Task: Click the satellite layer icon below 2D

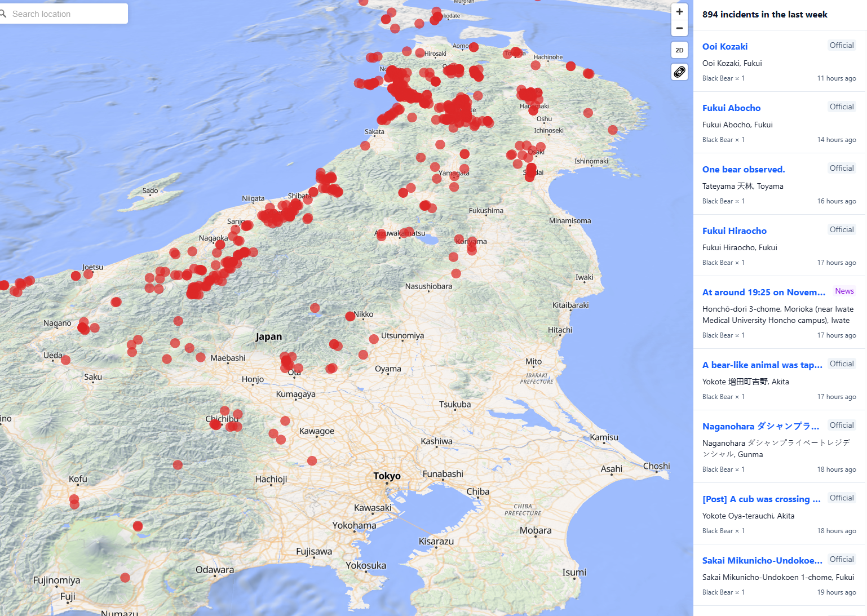Action: click(x=679, y=72)
